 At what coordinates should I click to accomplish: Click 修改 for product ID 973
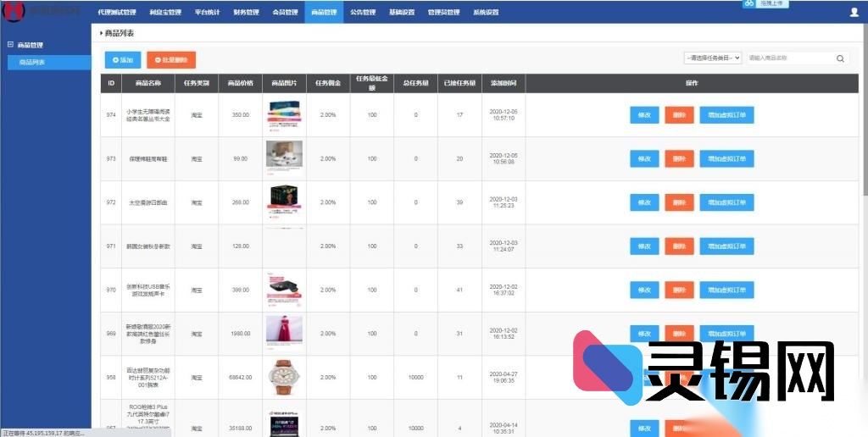pos(644,158)
